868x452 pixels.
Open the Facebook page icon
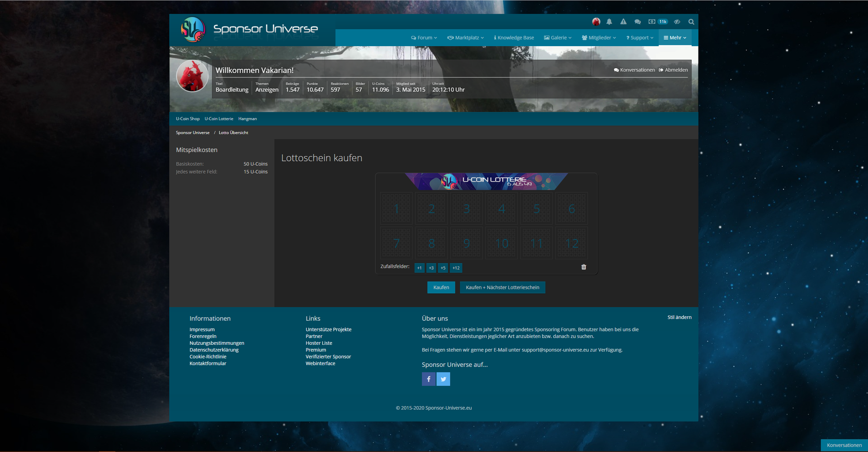(x=429, y=379)
